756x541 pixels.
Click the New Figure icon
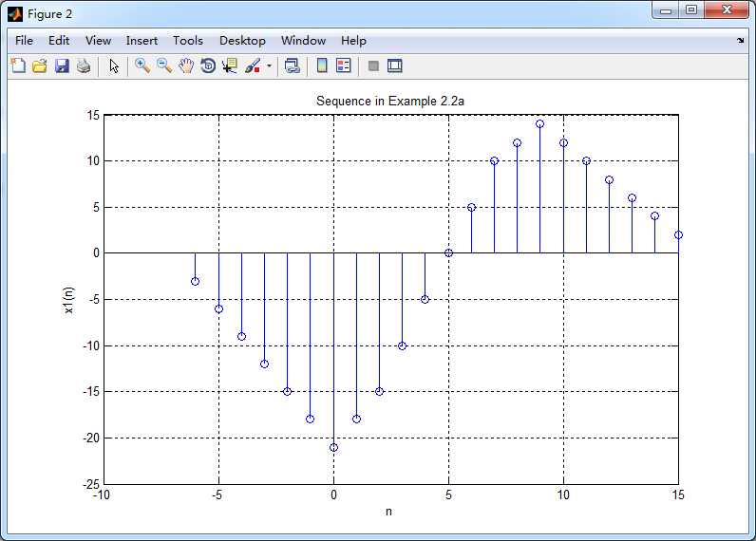(x=18, y=65)
